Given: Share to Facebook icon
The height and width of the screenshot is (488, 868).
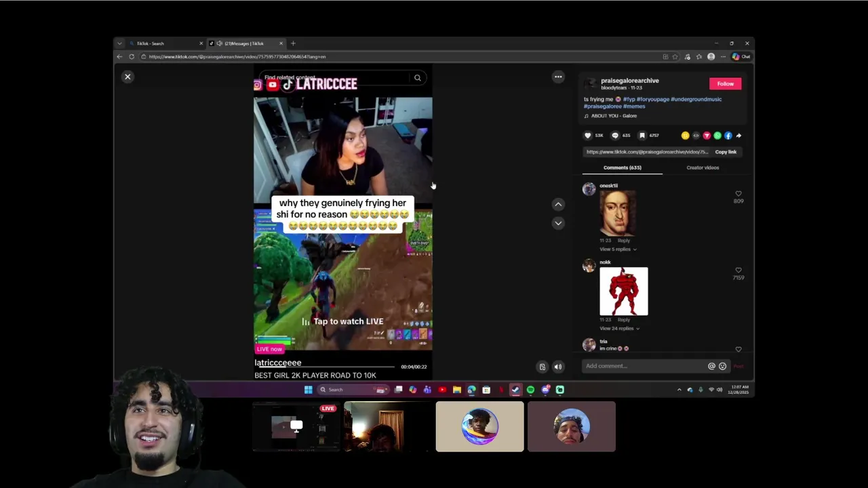Looking at the screenshot, I should 728,136.
